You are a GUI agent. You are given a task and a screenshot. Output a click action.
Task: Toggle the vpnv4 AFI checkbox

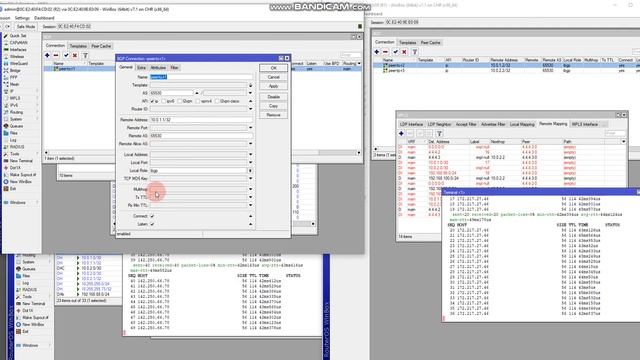[x=198, y=101]
